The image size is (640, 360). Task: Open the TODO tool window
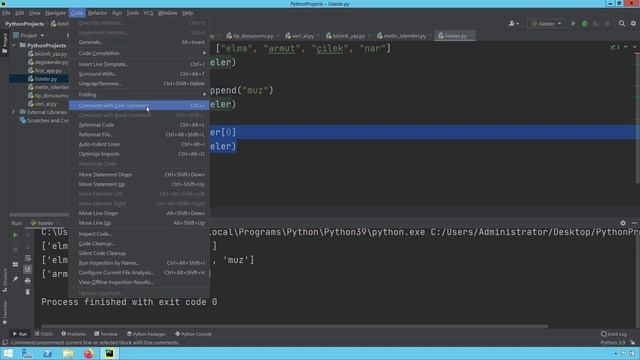(44, 334)
